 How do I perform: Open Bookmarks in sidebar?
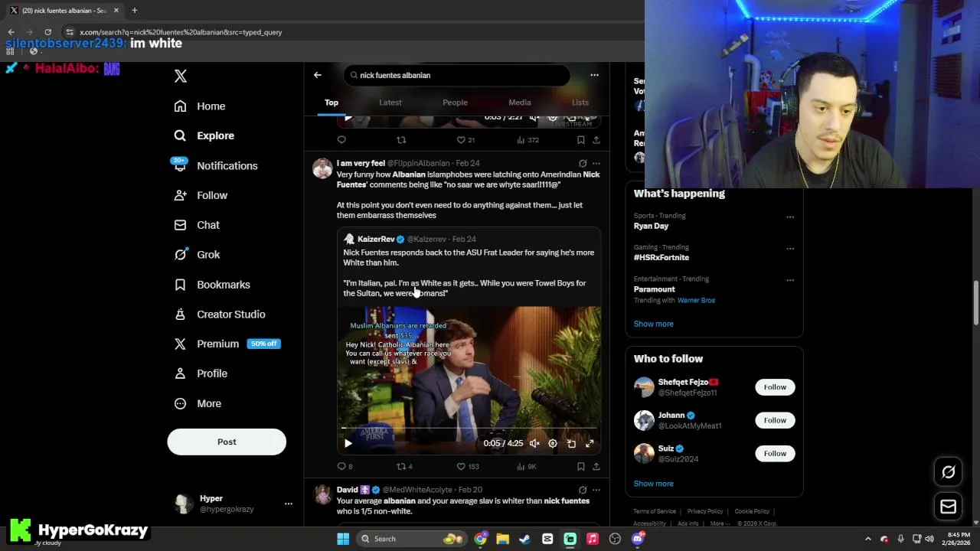point(212,285)
